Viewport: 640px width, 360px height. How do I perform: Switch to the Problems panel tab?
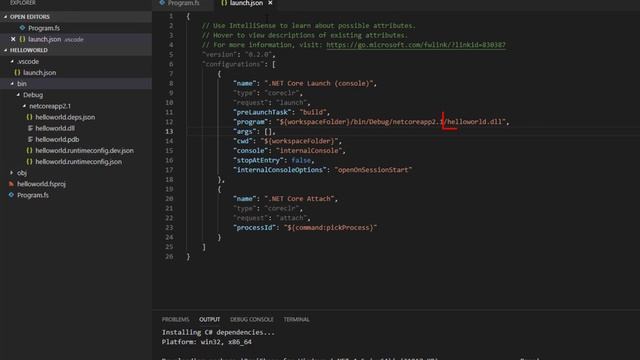point(176,320)
